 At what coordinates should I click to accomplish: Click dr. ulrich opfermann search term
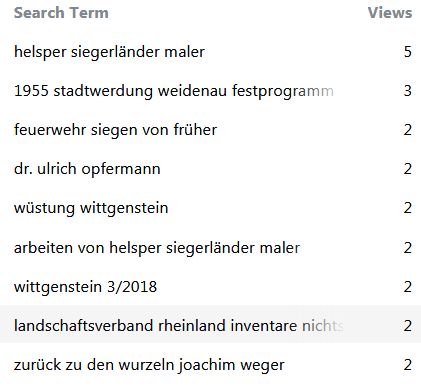coord(87,169)
